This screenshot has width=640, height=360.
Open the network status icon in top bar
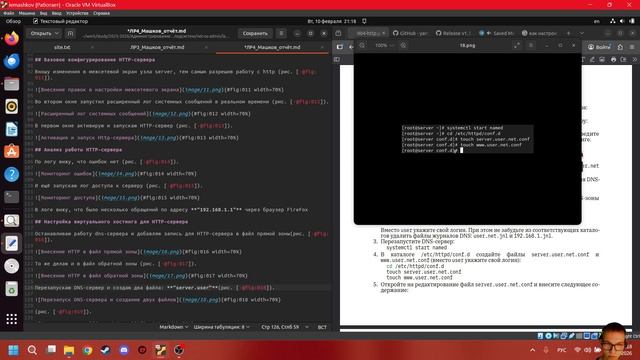coord(613,21)
